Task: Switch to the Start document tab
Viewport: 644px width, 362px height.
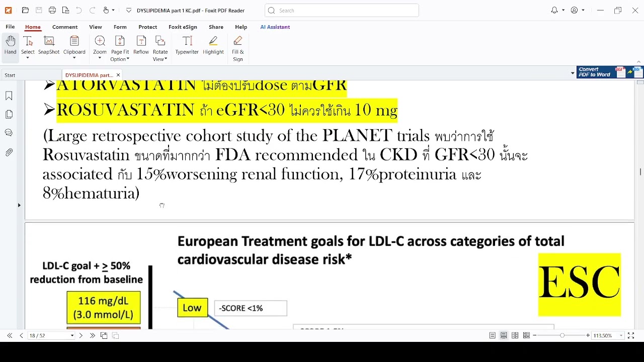Action: coord(10,75)
